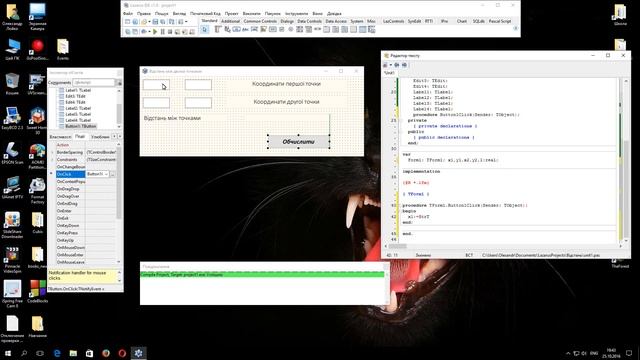Click the New Unit toolbar icon

[127, 22]
